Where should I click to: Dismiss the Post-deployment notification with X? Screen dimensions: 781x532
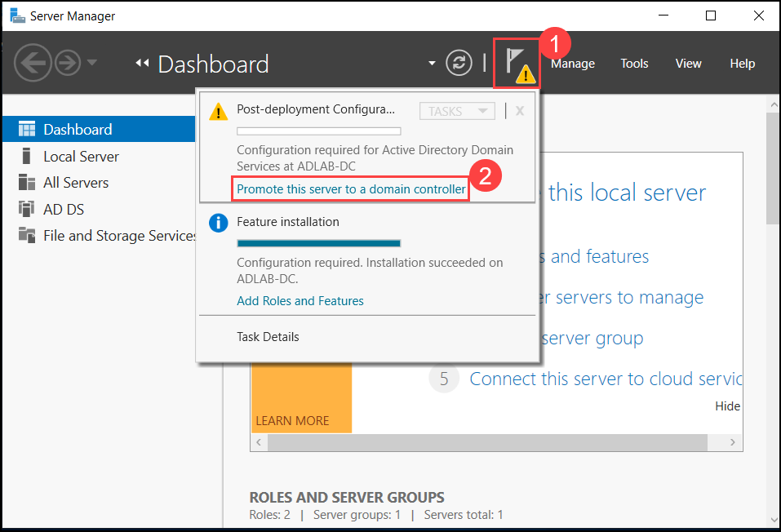tap(520, 111)
